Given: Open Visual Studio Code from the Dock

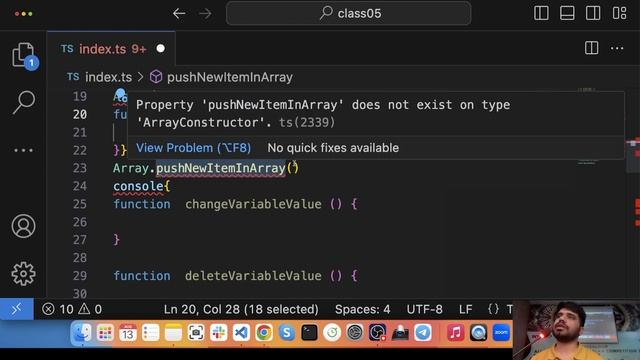Looking at the screenshot, I should point(241,333).
